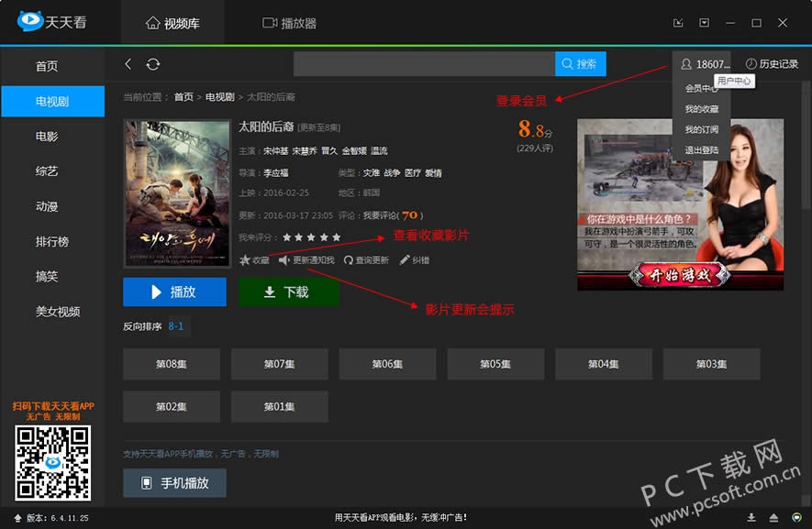Click the green message icon in status bar
The height and width of the screenshot is (529, 812).
point(796,518)
